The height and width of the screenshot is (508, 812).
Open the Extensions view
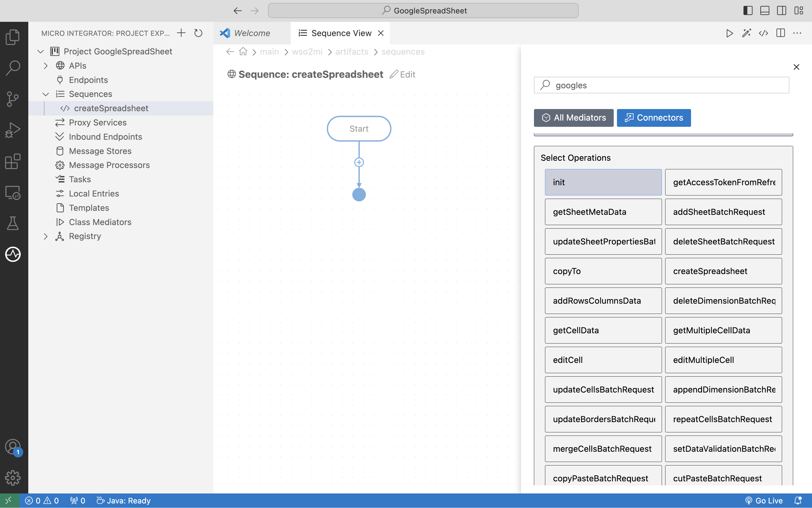(13, 161)
